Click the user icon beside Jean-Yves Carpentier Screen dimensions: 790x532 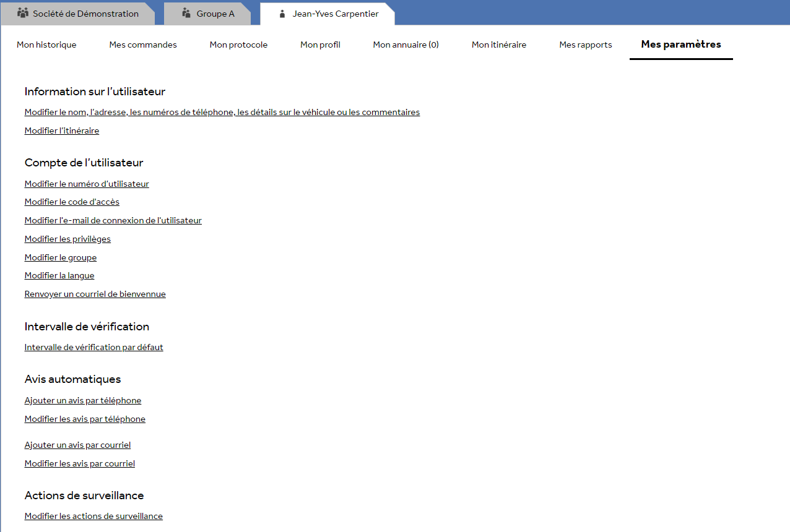[x=282, y=14]
